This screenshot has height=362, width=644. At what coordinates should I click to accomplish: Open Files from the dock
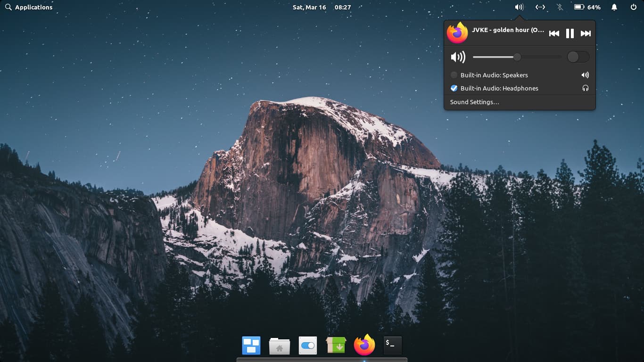(x=280, y=346)
